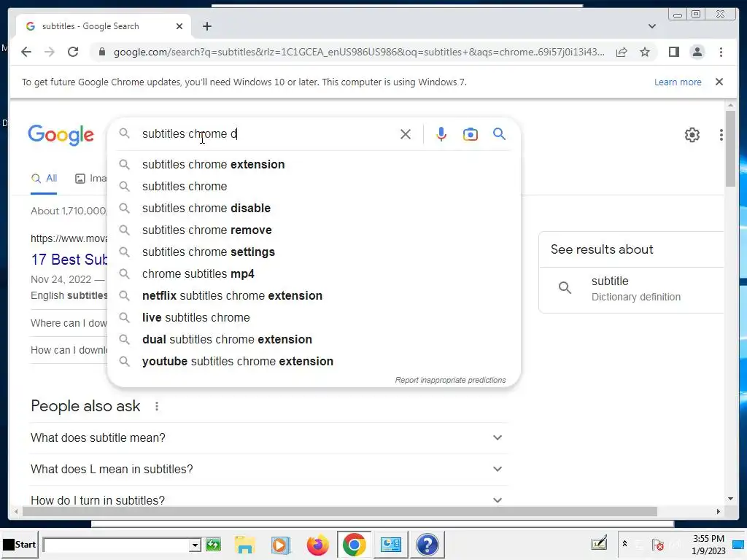747x560 pixels.
Task: Click 'Report inappropriate predictions' link
Action: point(450,380)
